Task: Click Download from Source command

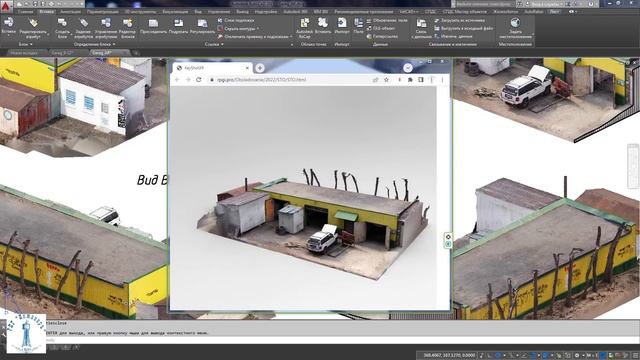Action: point(460,20)
